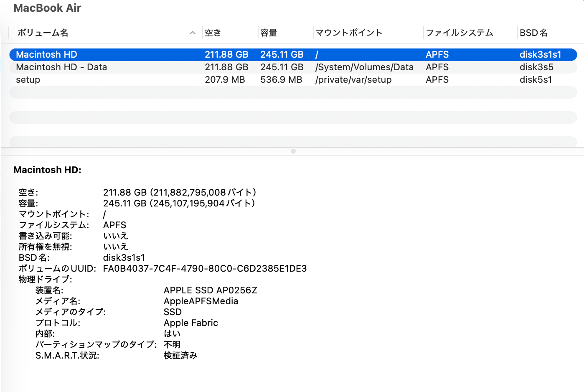Click the 207.9 MB free space cell

pyautogui.click(x=226, y=79)
